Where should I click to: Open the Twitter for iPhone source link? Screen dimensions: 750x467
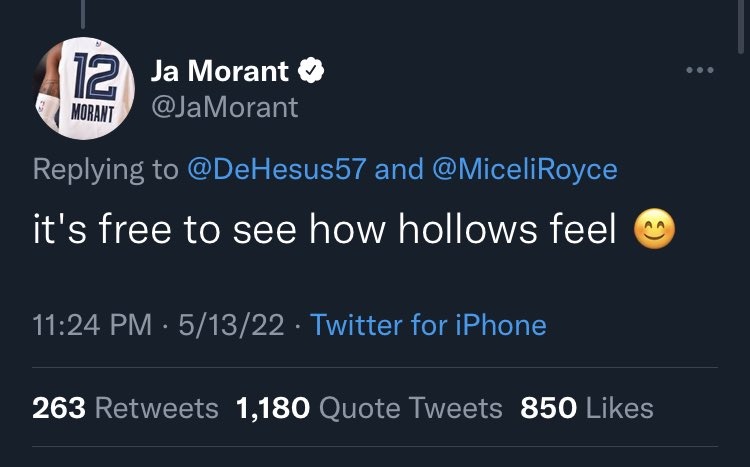click(x=429, y=325)
